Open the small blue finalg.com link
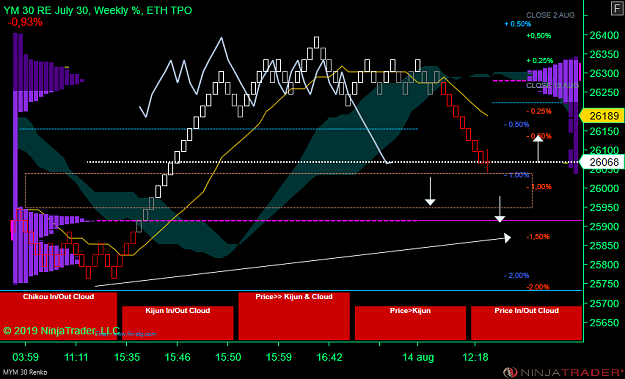Screen dimensions: 625x379 pyautogui.click(x=127, y=334)
